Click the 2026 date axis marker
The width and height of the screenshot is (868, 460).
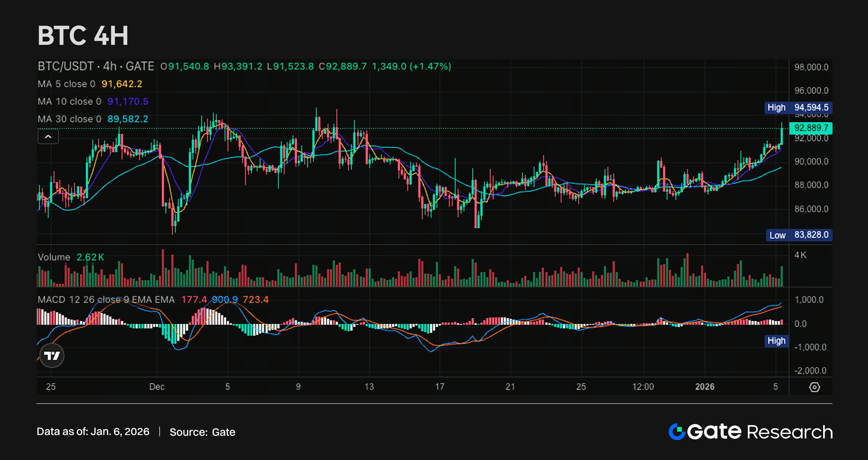(705, 387)
